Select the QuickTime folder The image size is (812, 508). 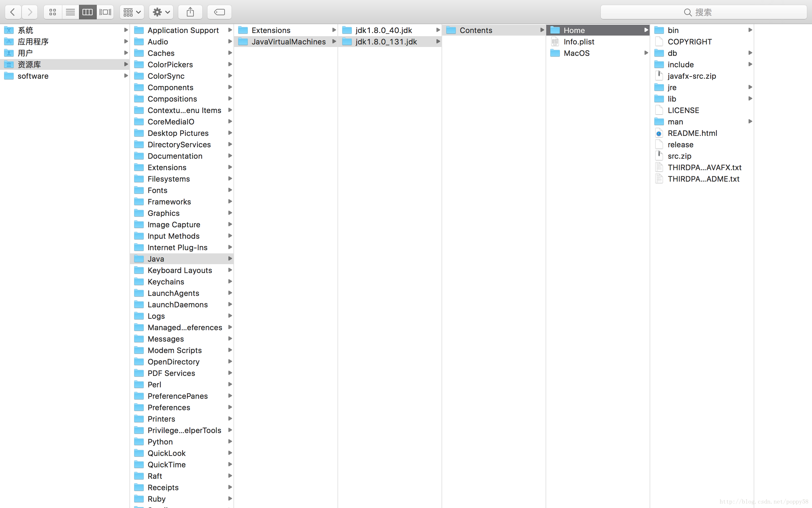pos(182,464)
